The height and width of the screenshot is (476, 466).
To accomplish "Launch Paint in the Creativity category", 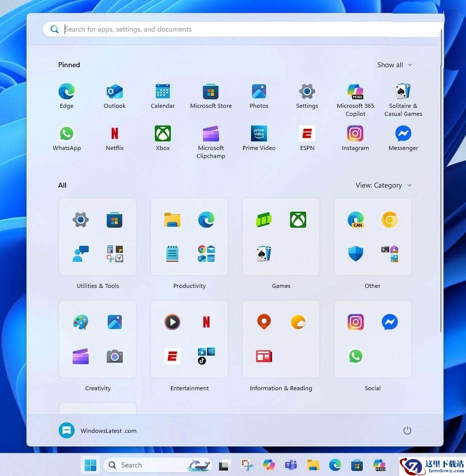I will (81, 322).
